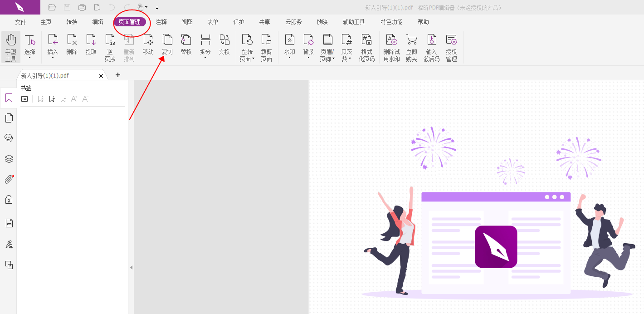
Task: Expand the 旋转页面 rotate pages dropdown
Action: tap(253, 59)
